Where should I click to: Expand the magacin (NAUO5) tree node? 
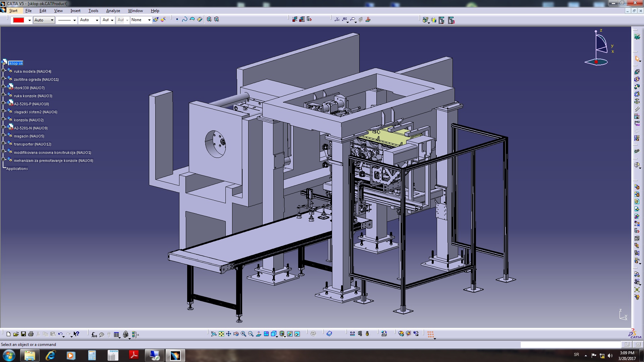click(4, 135)
